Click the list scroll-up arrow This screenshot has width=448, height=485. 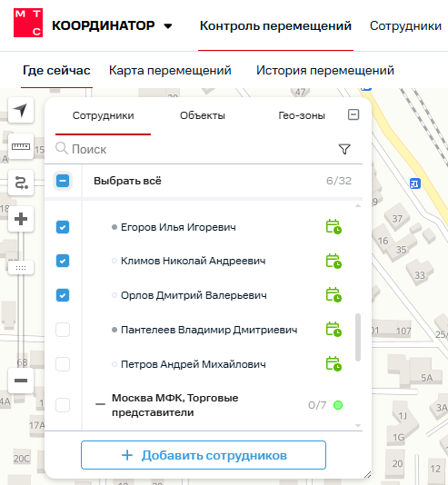[x=358, y=205]
